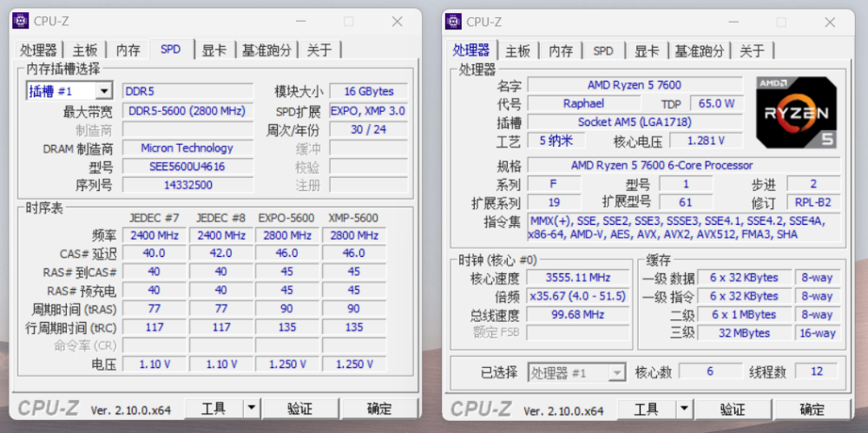Switch to 主板 tab in right window
This screenshot has height=433, width=868.
(518, 50)
